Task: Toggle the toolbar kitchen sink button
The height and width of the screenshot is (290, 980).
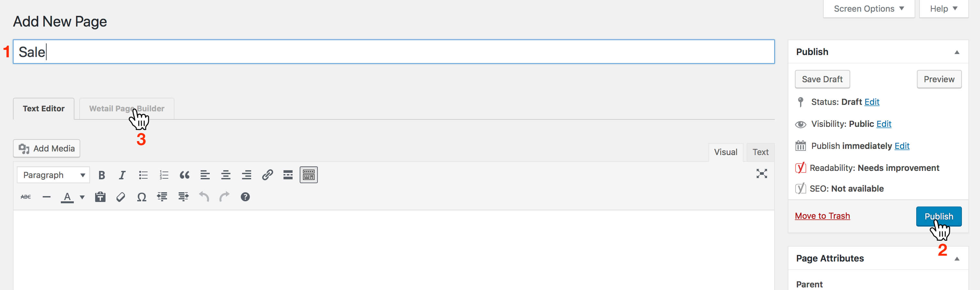Action: pyautogui.click(x=308, y=175)
